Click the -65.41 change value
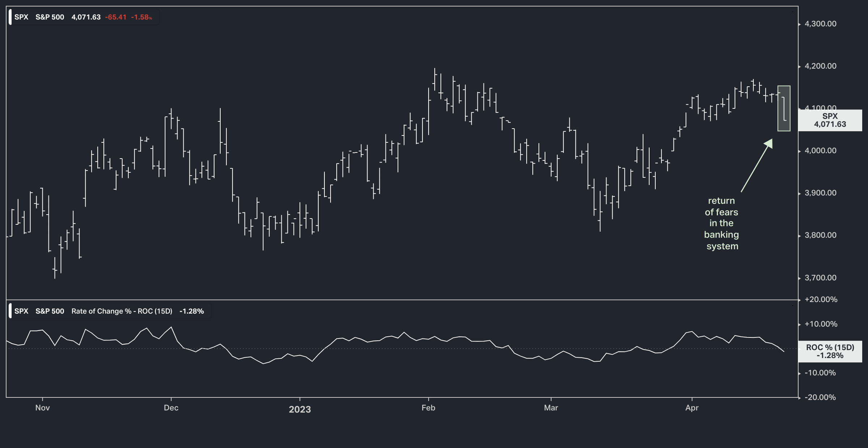 [116, 17]
